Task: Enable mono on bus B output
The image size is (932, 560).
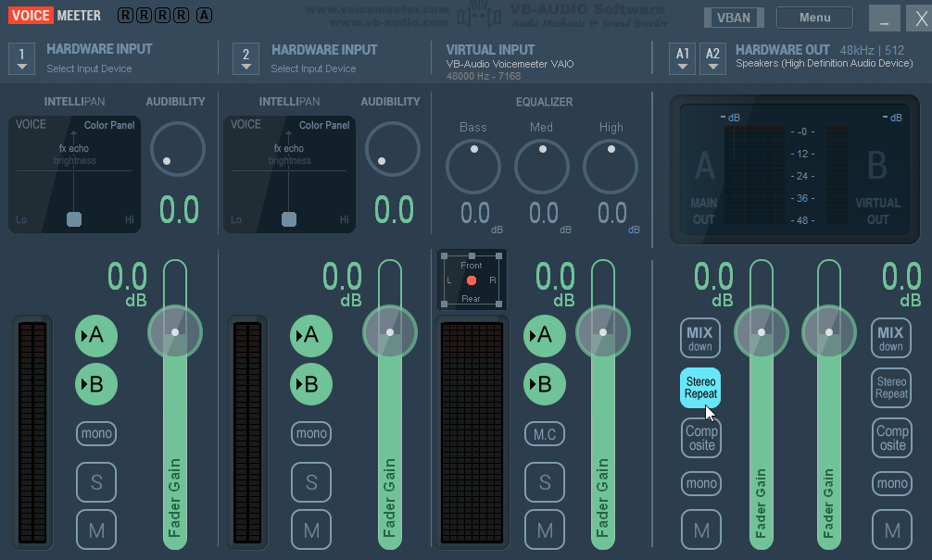Action: click(892, 483)
